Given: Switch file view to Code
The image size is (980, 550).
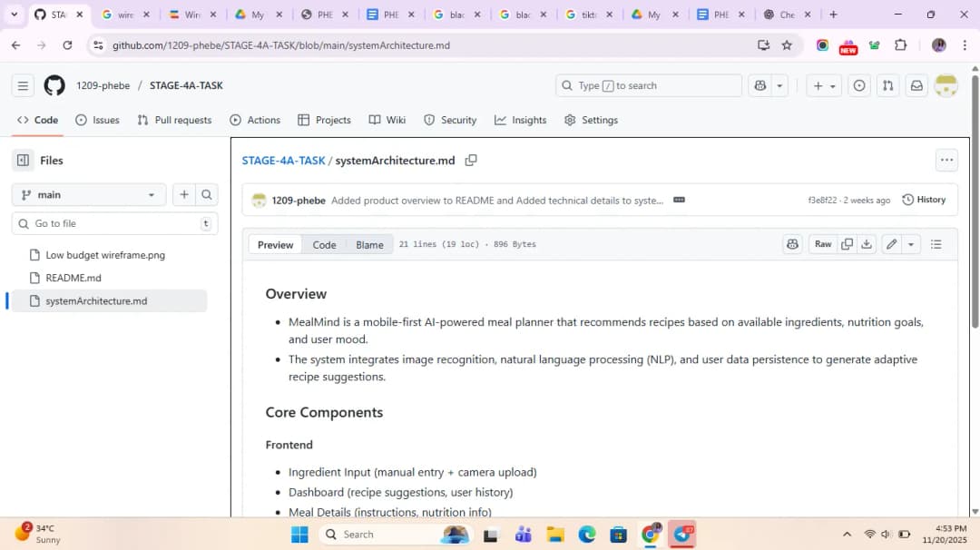Looking at the screenshot, I should 324,245.
